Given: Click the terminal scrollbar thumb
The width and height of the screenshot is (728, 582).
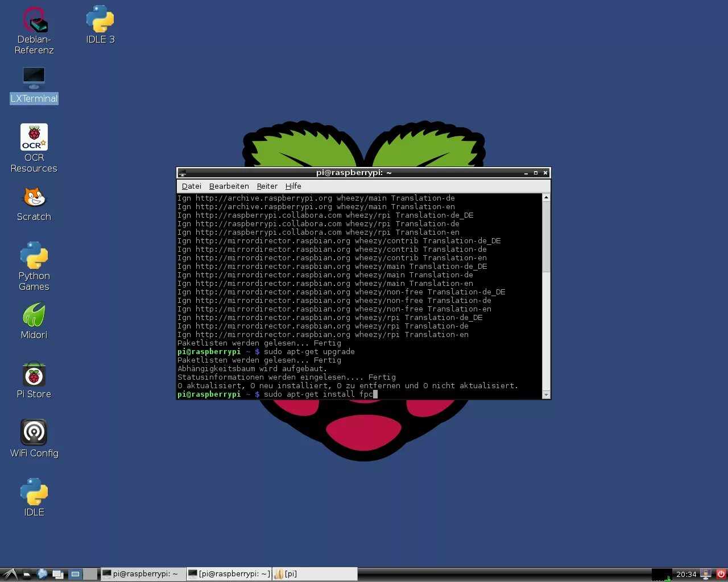Looking at the screenshot, I should click(546, 236).
